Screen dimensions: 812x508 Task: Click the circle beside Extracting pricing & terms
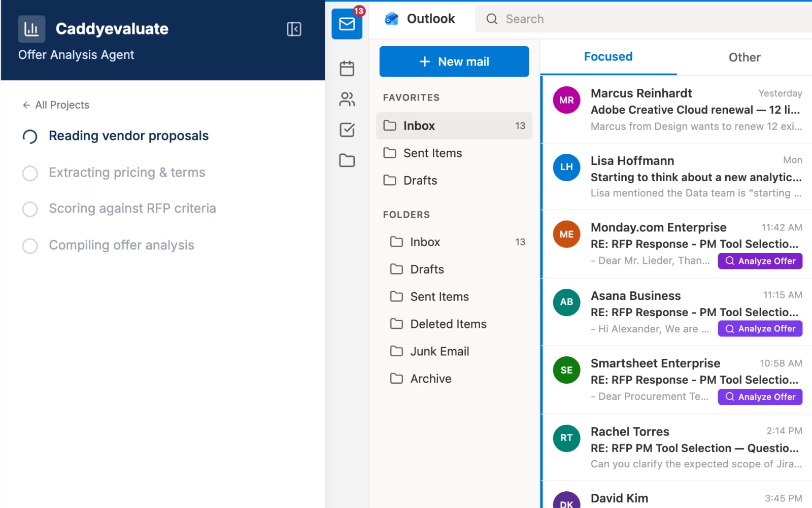pyautogui.click(x=30, y=173)
